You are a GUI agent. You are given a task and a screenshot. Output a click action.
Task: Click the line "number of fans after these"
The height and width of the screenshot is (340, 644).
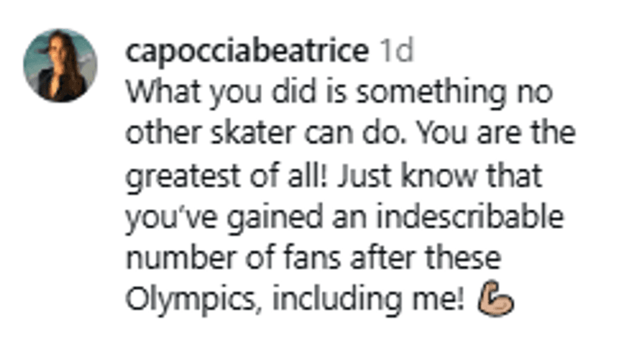[313, 259]
